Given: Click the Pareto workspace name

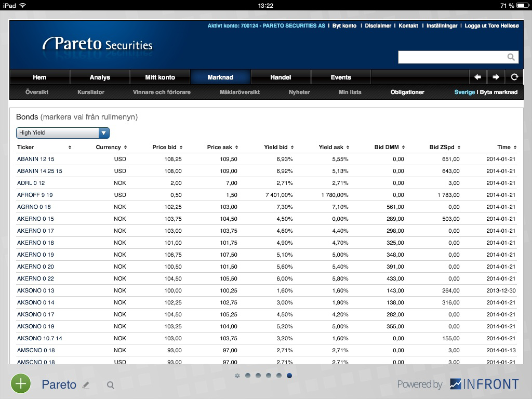Looking at the screenshot, I should pos(59,384).
